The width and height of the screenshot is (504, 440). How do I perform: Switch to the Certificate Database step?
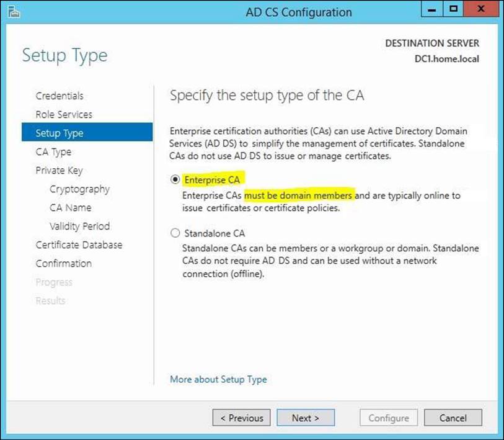click(x=79, y=245)
